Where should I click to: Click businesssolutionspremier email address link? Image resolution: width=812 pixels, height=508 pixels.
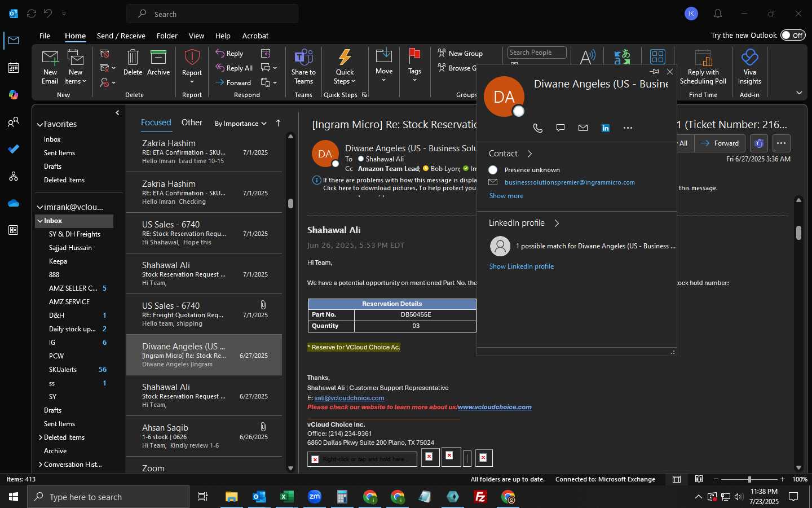[x=570, y=182]
